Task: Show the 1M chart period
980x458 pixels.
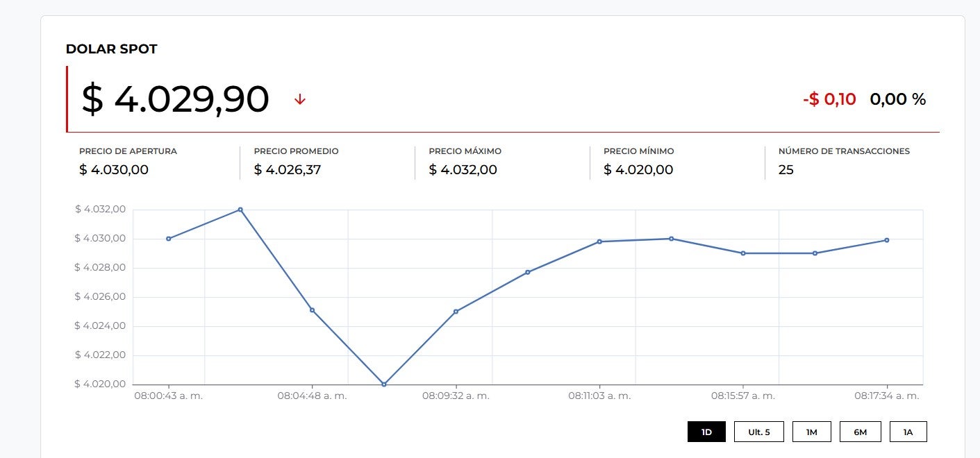Action: click(811, 432)
